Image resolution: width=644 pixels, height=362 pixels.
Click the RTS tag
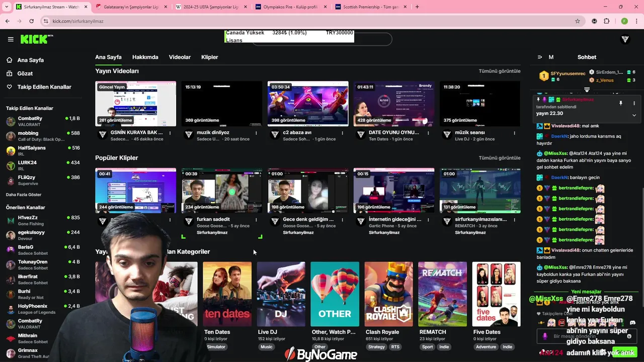coord(395,347)
